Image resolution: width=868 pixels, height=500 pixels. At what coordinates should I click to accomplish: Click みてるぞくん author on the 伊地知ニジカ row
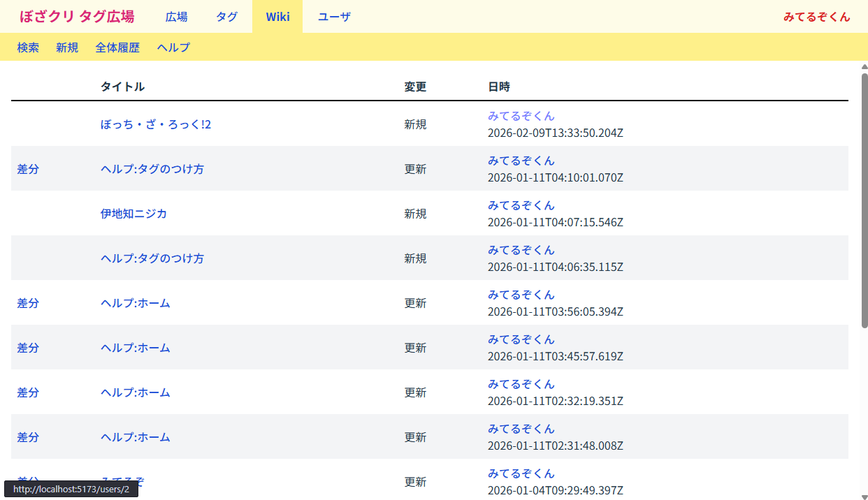point(521,205)
